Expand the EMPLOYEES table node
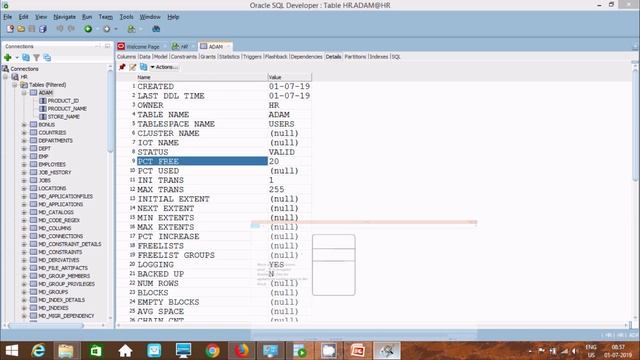Image resolution: width=640 pixels, height=360 pixels. (24, 164)
